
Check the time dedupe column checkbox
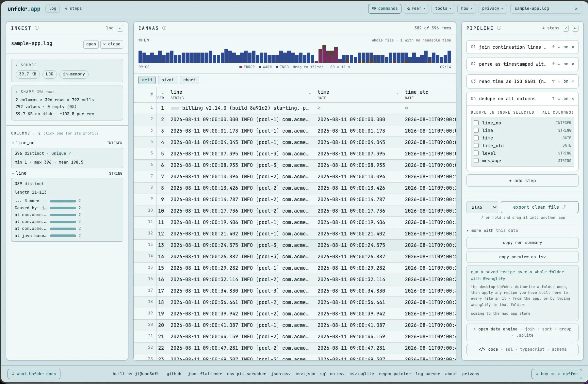[x=476, y=138]
